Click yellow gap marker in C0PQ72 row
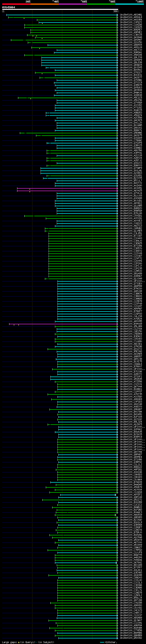146x644 pixels. coord(42,23)
